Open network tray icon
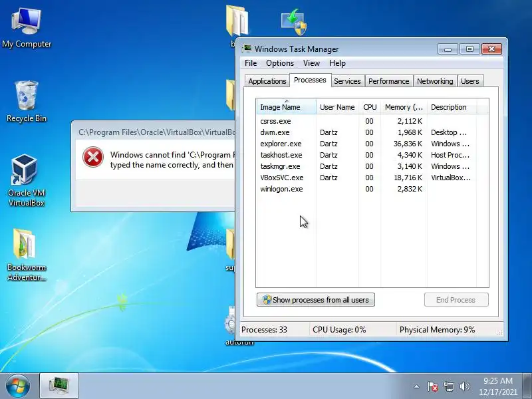Screen dimensions: 532x399 pyautogui.click(x=448, y=386)
